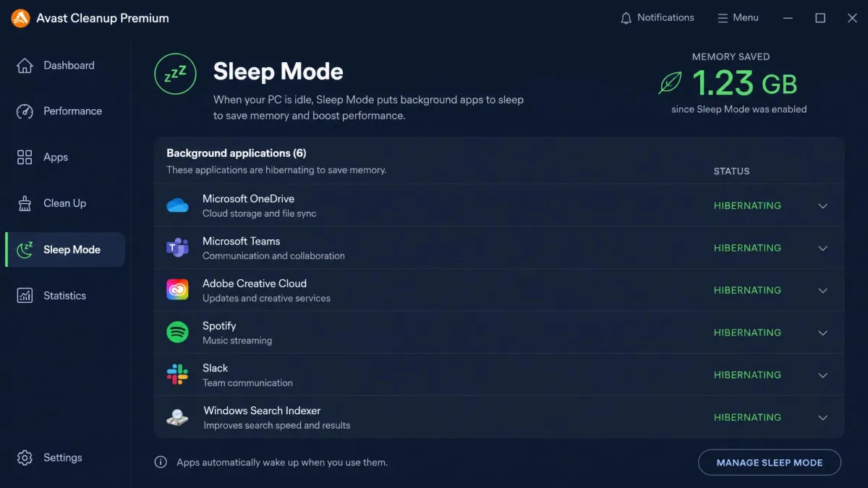Open the Apps section
The image size is (868, 488).
[65, 158]
